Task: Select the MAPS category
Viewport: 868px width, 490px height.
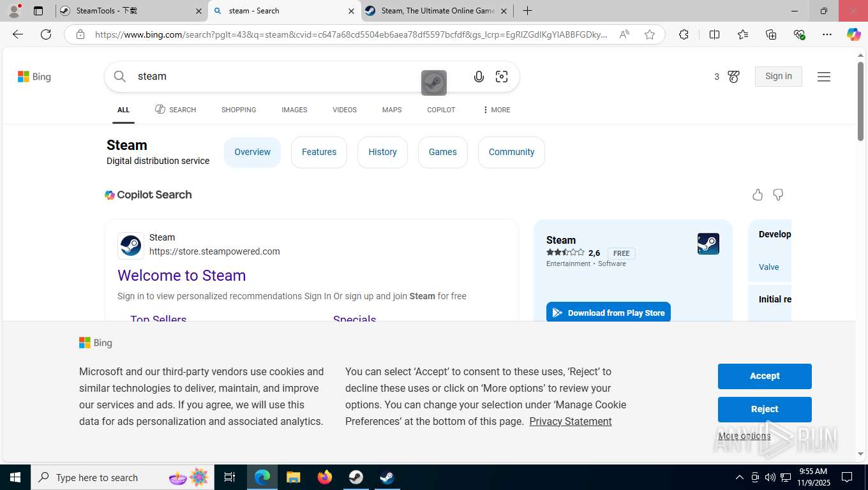Action: click(x=392, y=110)
